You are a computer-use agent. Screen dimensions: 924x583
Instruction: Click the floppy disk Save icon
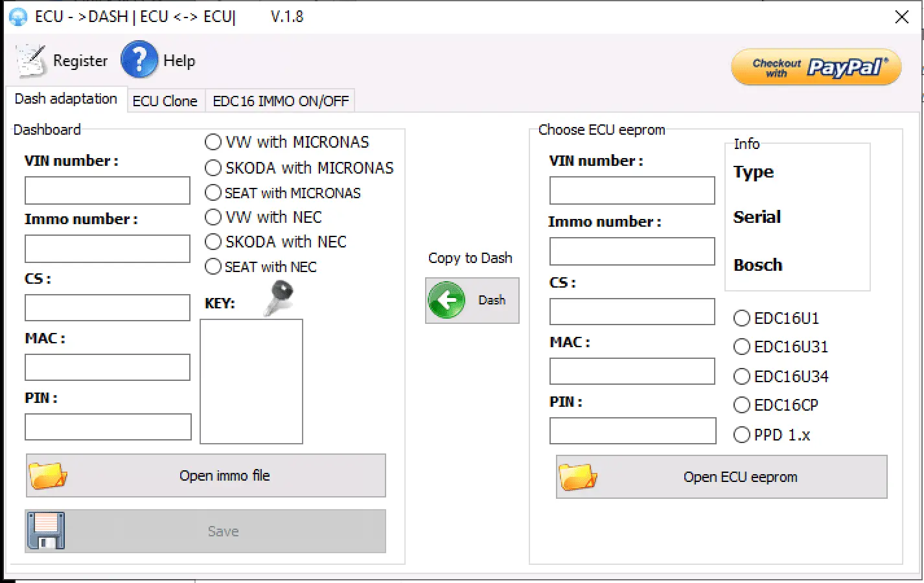tap(46, 531)
